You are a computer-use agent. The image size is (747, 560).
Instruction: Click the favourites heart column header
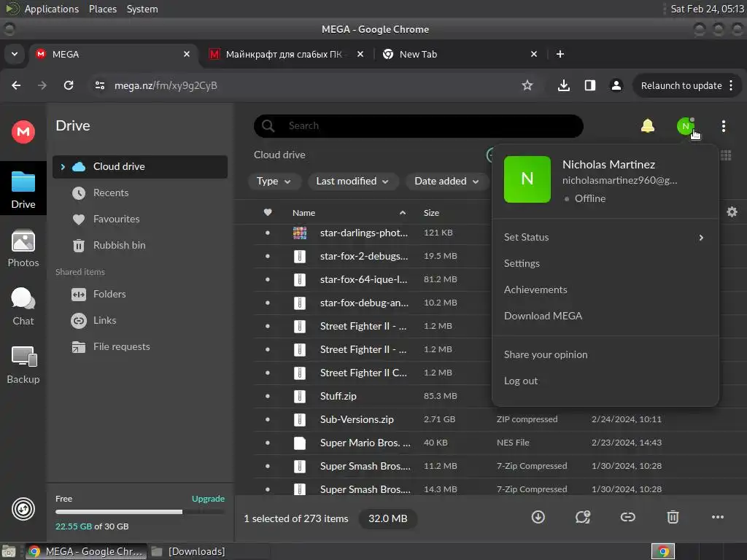268,212
